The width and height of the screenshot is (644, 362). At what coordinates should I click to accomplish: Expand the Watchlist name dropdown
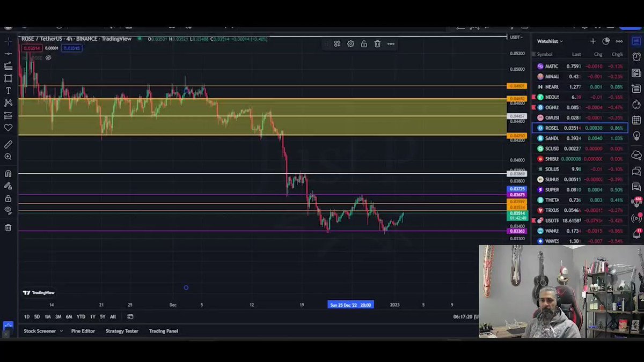tap(550, 41)
